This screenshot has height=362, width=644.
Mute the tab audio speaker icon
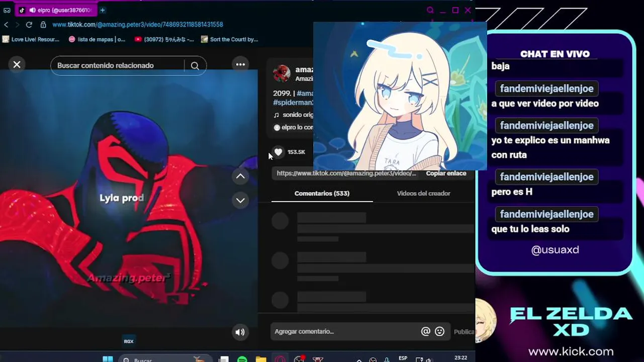(x=33, y=10)
